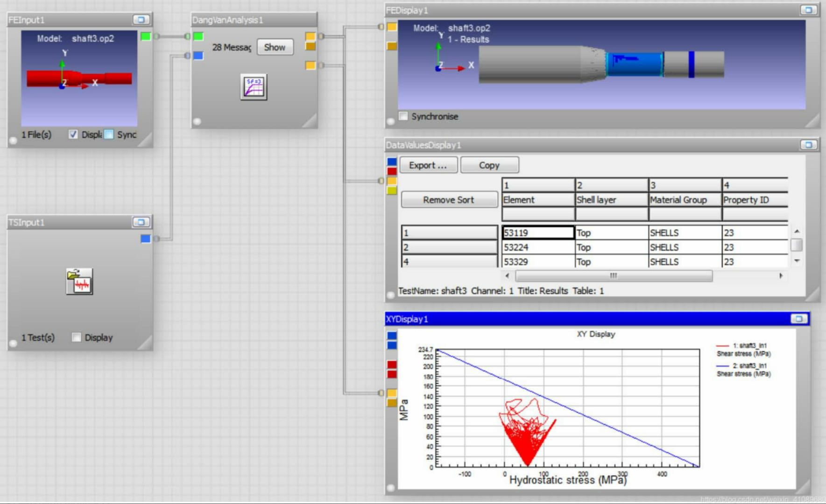Image resolution: width=826 pixels, height=504 pixels.
Task: Enable the Synchronise checkbox in FEDisplay1
Action: [x=403, y=116]
